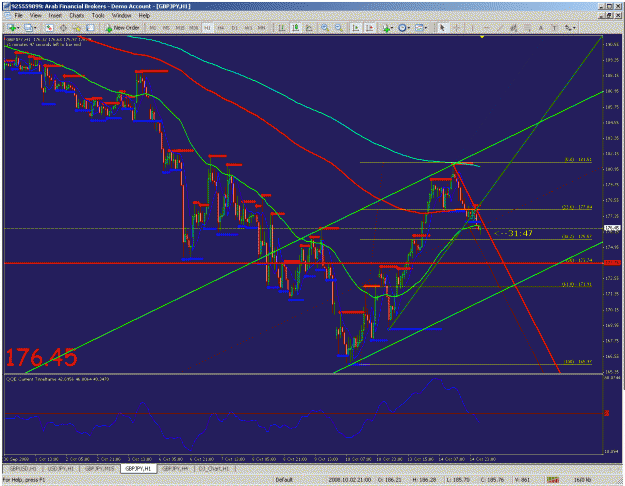The image size is (625, 486).
Task: Expand the Profiles dropdown arrow
Action: 35,28
